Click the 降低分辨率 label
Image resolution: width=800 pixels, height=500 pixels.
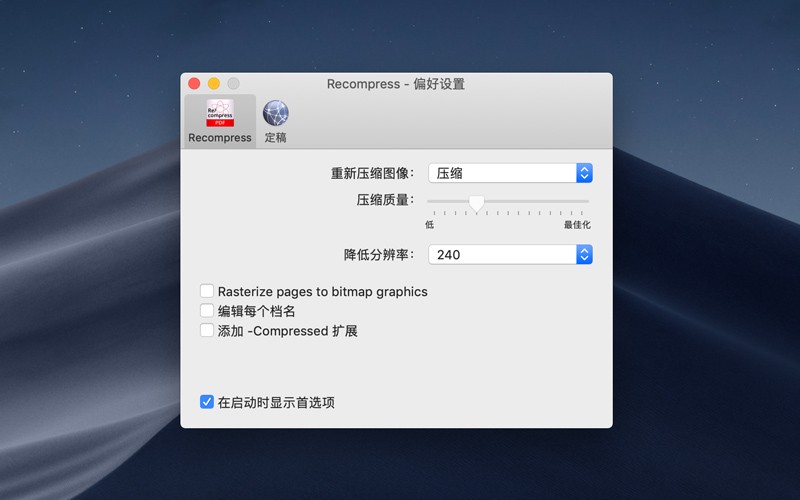pyautogui.click(x=379, y=255)
